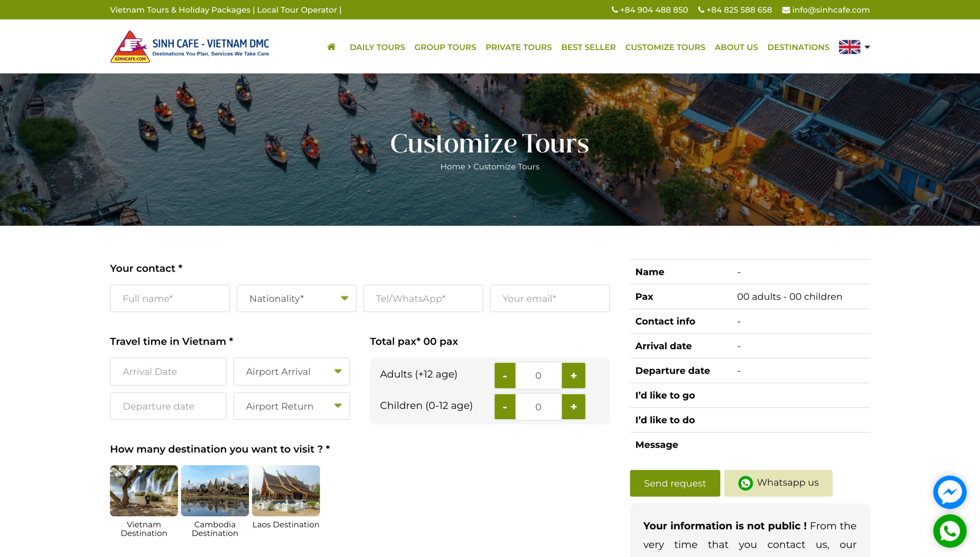Viewport: 980px width, 557px height.
Task: Click the +84 825 588 658 phone number
Action: click(x=735, y=10)
